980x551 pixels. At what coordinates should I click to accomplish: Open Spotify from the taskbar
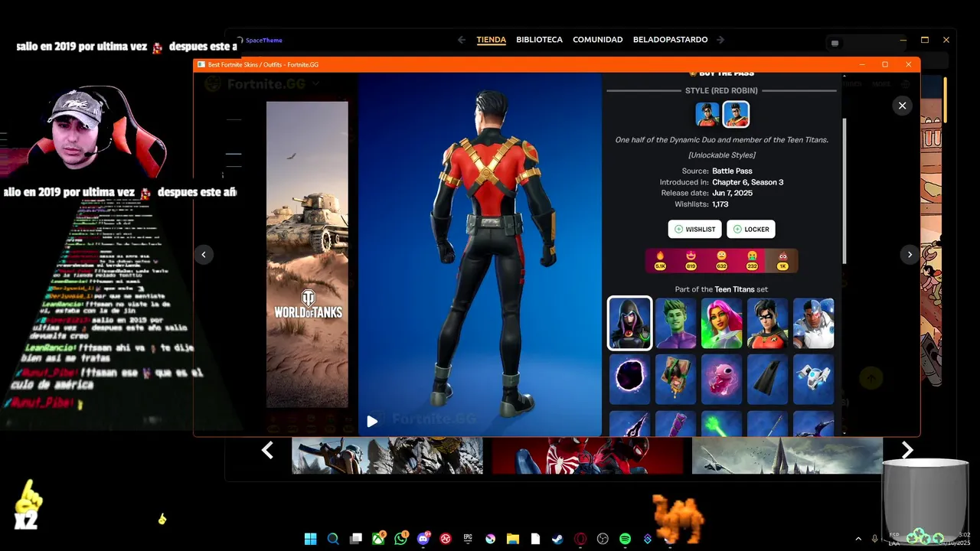(x=625, y=539)
